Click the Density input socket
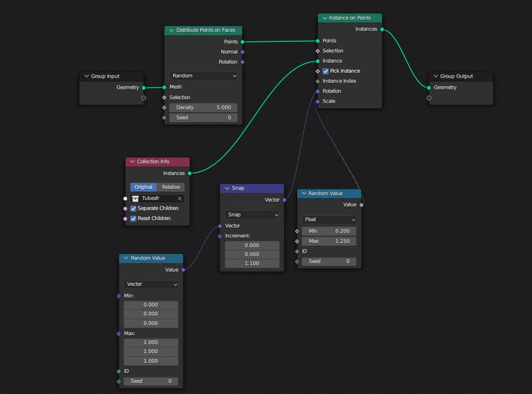This screenshot has width=532, height=394. coord(165,107)
